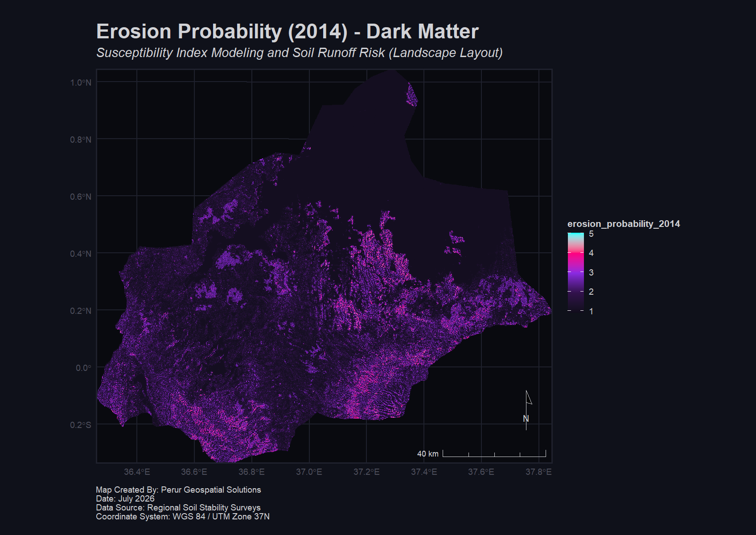Click the 0.0° latitude label

pyautogui.click(x=83, y=368)
